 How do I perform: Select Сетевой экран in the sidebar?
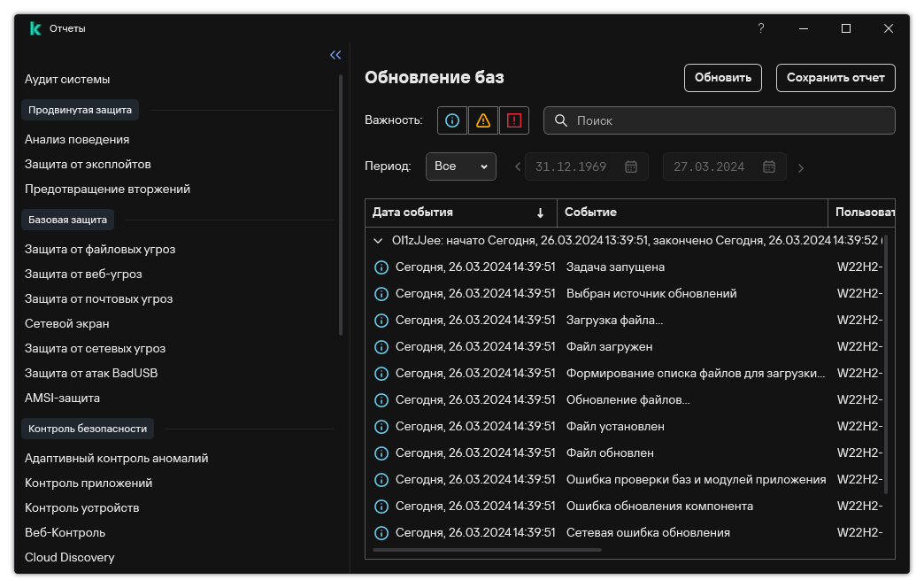67,323
